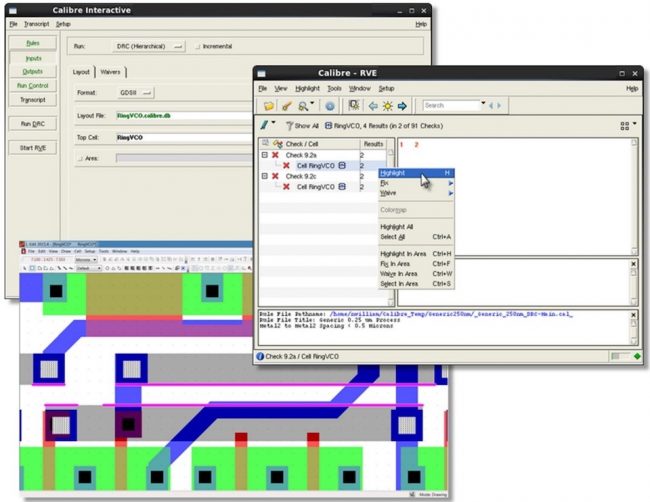The width and height of the screenshot is (650, 502).
Task: Click the info icon in RVE status bar
Action: click(260, 356)
